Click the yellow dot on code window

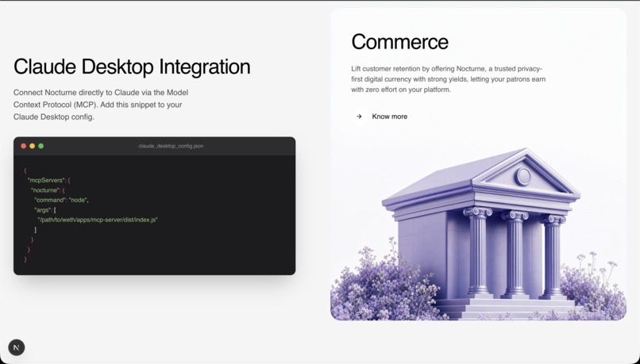(x=33, y=146)
